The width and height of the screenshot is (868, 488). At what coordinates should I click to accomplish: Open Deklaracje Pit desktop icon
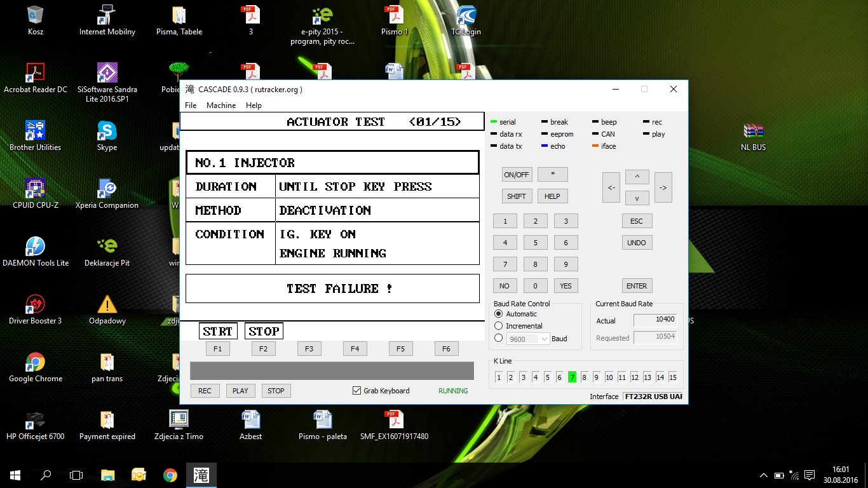(x=107, y=252)
